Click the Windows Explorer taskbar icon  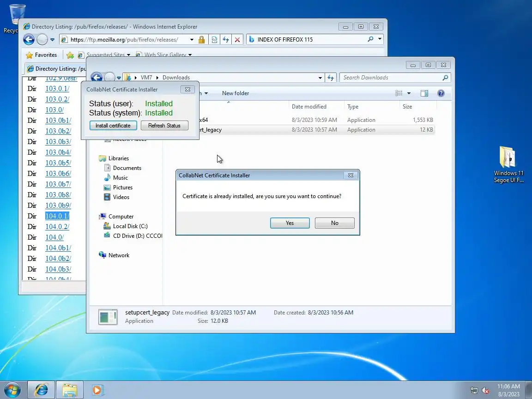pos(70,390)
